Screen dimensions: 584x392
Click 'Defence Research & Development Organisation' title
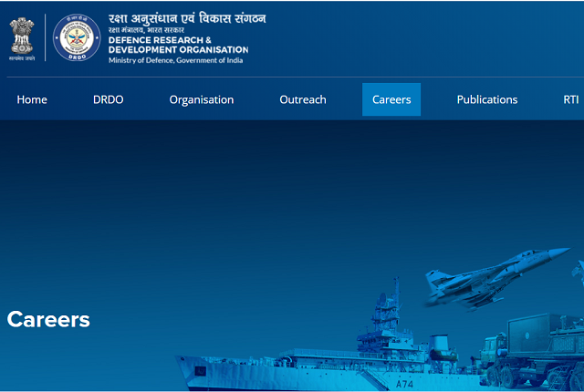(x=177, y=45)
